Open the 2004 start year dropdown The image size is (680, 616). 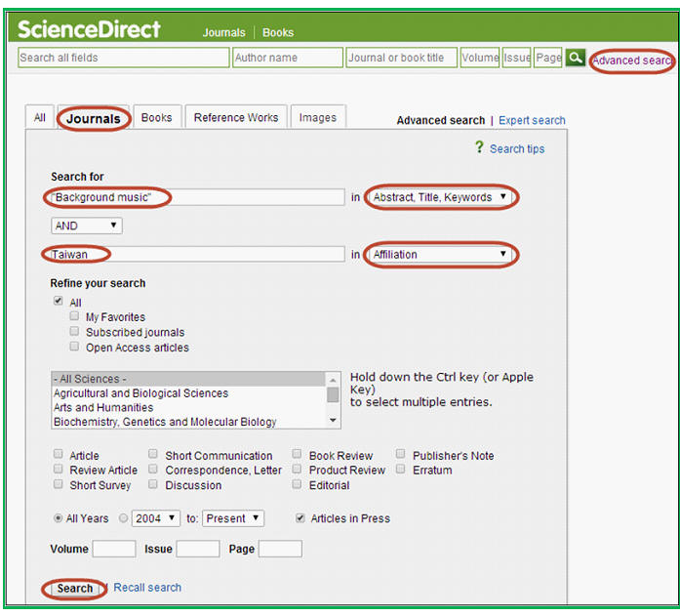(x=156, y=518)
